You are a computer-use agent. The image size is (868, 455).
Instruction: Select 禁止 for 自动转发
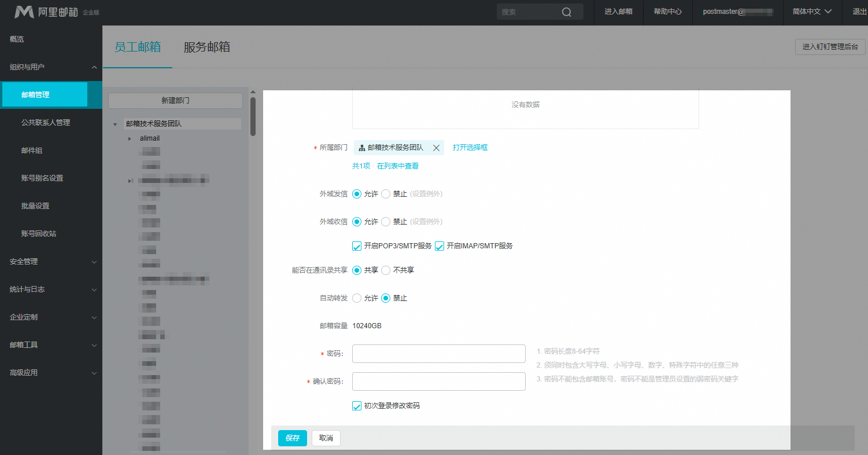(386, 298)
